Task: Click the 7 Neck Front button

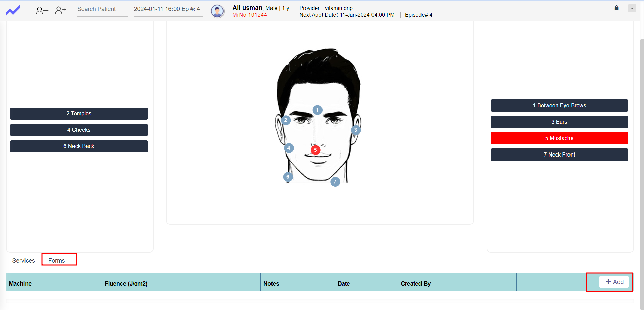Action: [559, 155]
